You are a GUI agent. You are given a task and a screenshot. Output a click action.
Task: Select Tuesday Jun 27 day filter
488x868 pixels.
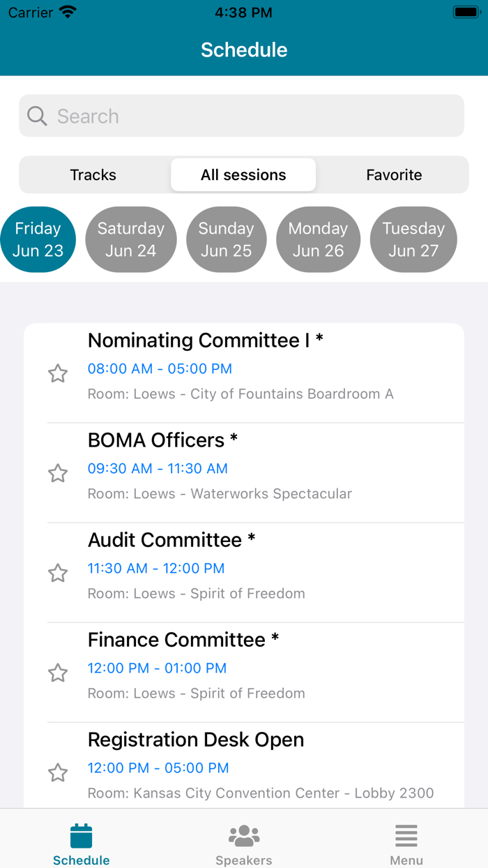(x=413, y=239)
